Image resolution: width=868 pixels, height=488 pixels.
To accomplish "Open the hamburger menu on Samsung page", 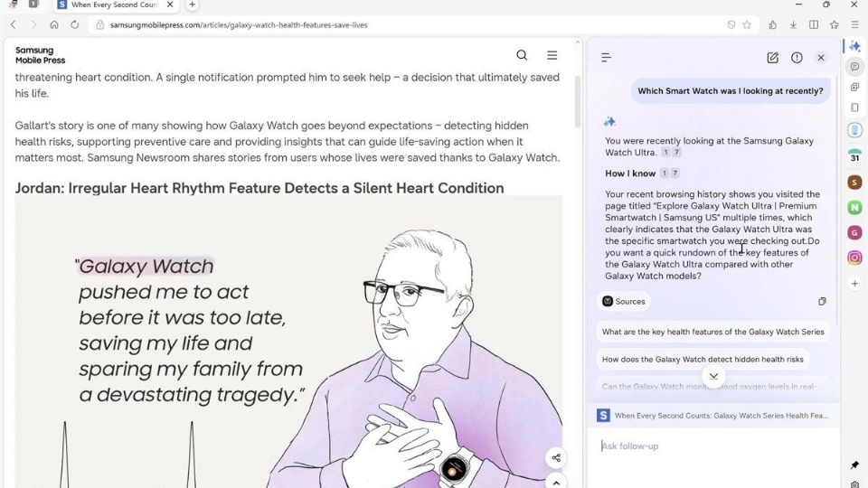I will coord(552,55).
